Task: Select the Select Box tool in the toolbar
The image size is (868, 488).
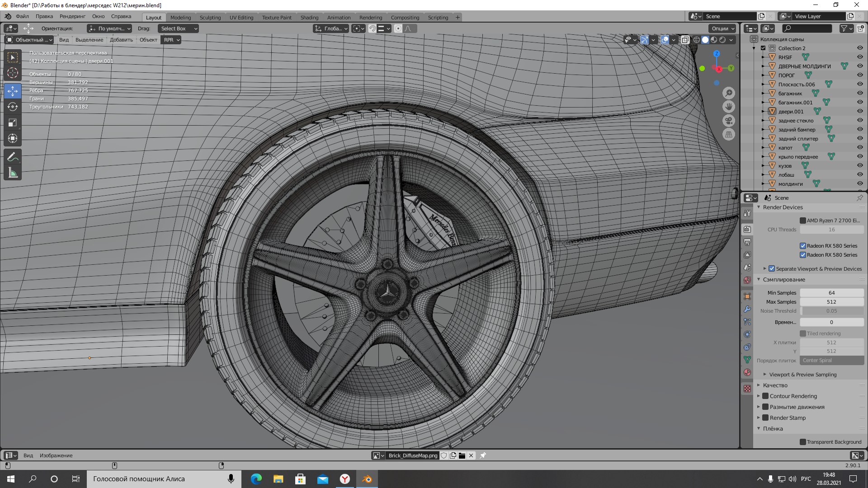Action: tap(13, 57)
